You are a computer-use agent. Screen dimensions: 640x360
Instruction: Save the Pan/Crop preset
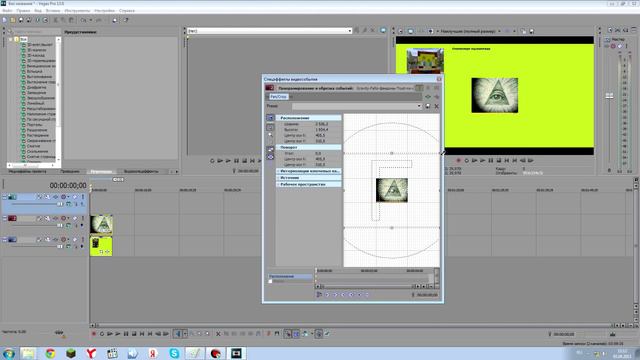click(428, 106)
